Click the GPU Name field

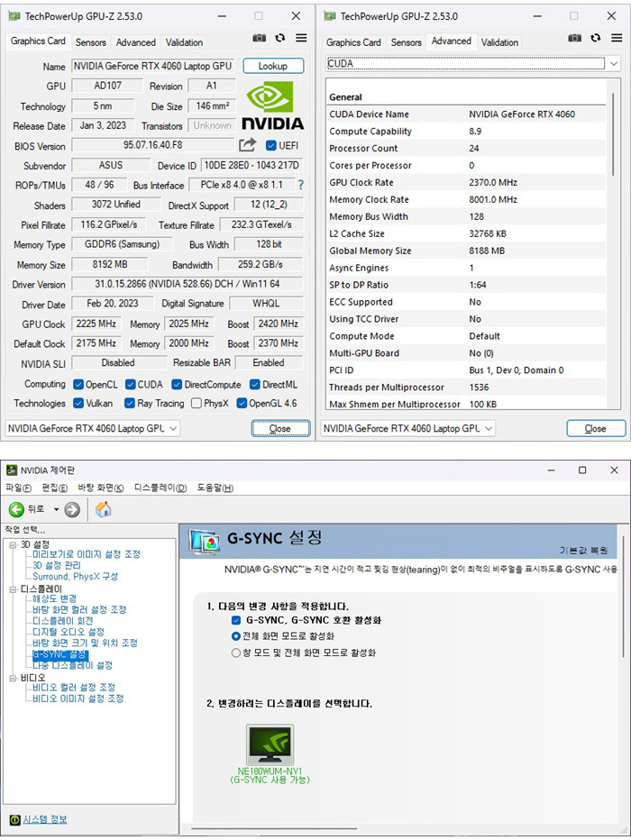click(153, 66)
